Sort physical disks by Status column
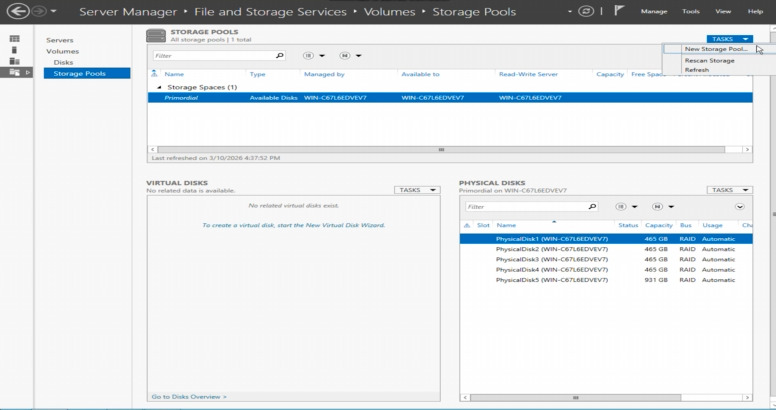Viewport: 776px width, 410px height. 628,225
